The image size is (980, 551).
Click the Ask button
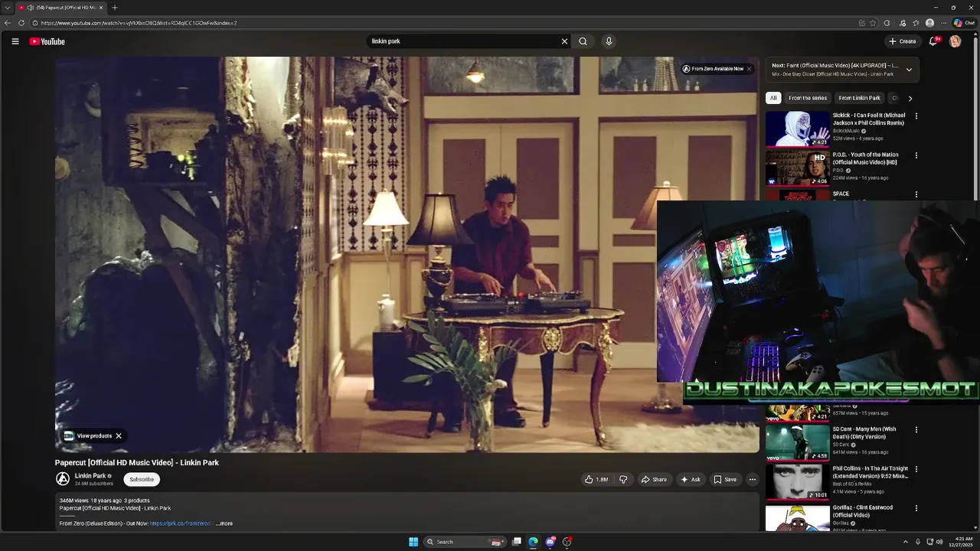pos(690,479)
